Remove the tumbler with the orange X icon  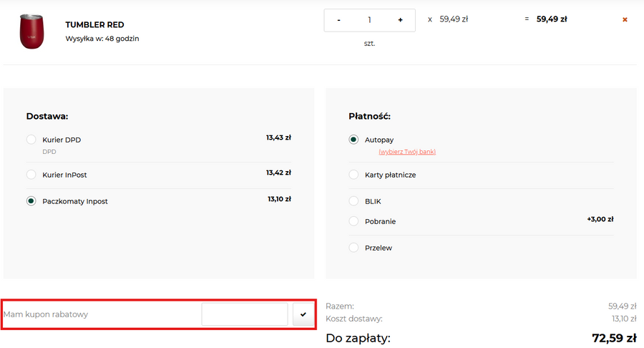coord(625,19)
